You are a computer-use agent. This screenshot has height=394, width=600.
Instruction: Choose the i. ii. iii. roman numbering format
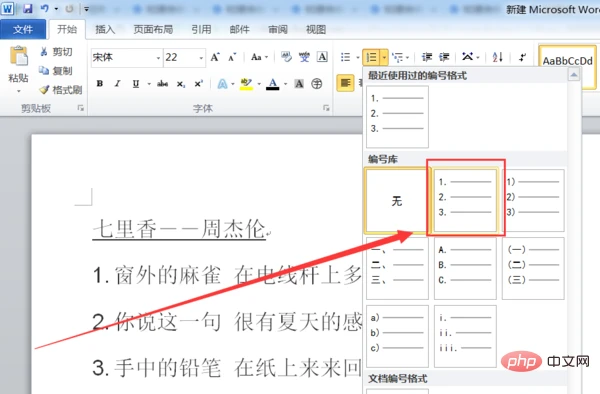[x=465, y=336]
